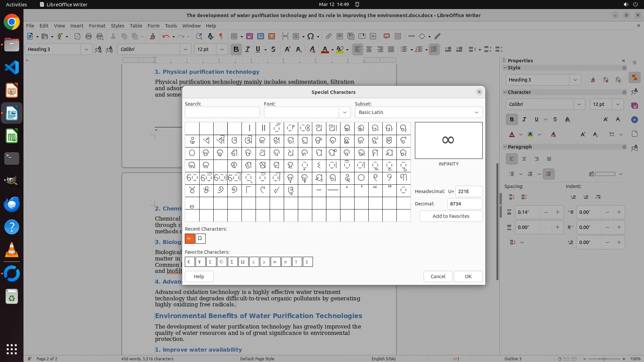Enable Justified alignment in formatting toolbar
Image resolution: width=644 pixels, height=362 pixels.
[x=391, y=49]
